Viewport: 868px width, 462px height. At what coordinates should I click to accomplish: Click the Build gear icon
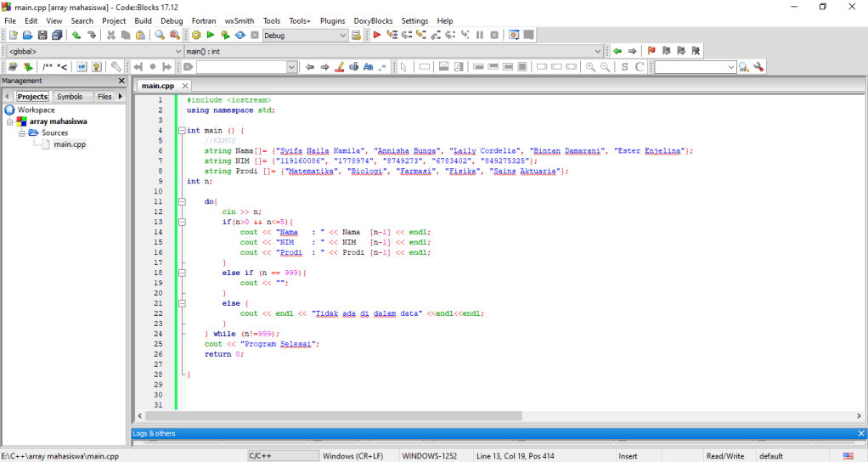196,35
